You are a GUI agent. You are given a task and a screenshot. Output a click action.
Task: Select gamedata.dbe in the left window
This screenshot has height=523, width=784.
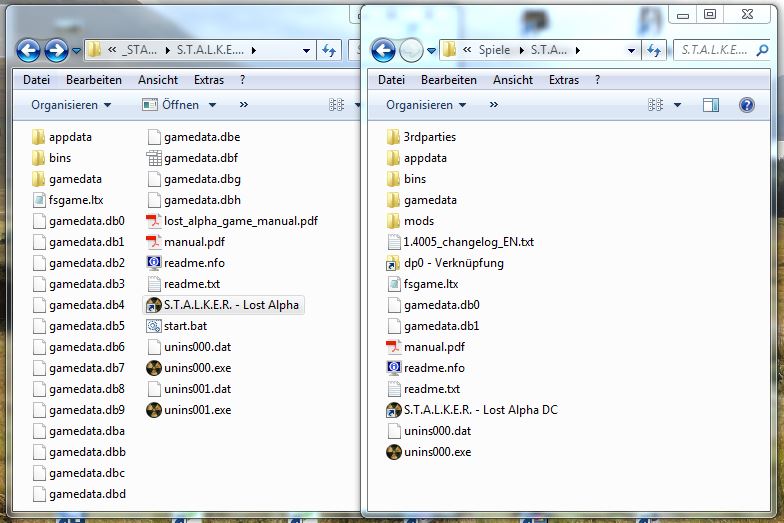tap(193, 137)
